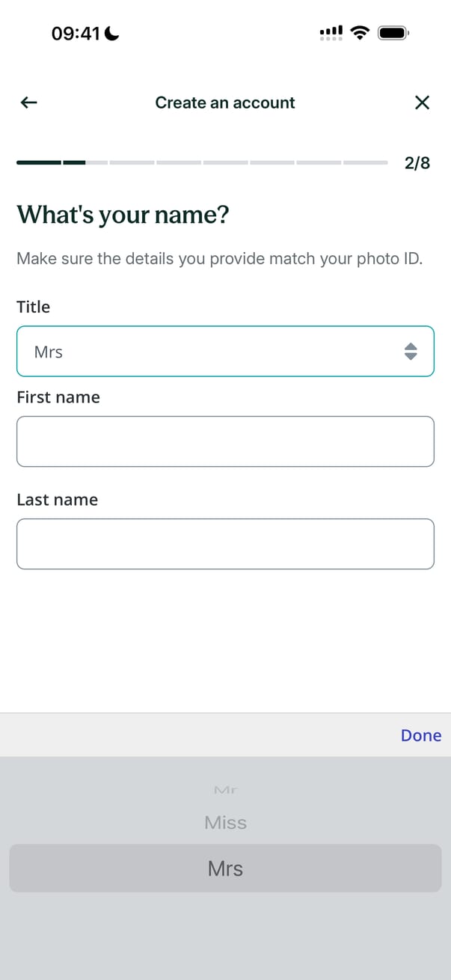
Task: Select Mr in the title picker
Action: 225,790
